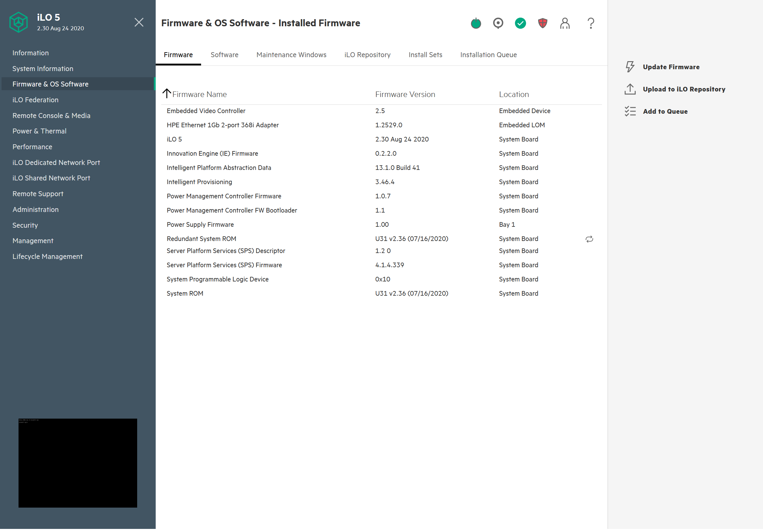Open the remote console thumbnail preview
The image size is (763, 532).
coord(78,462)
